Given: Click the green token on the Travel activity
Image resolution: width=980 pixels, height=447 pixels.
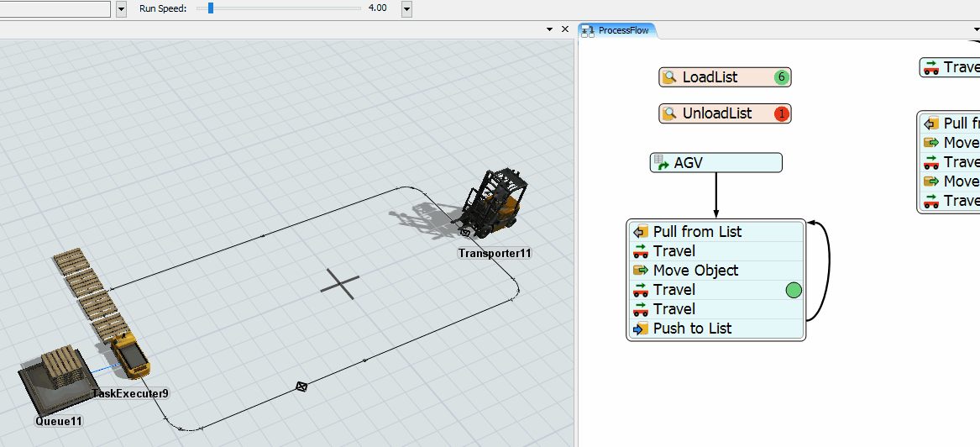Looking at the screenshot, I should click(794, 290).
